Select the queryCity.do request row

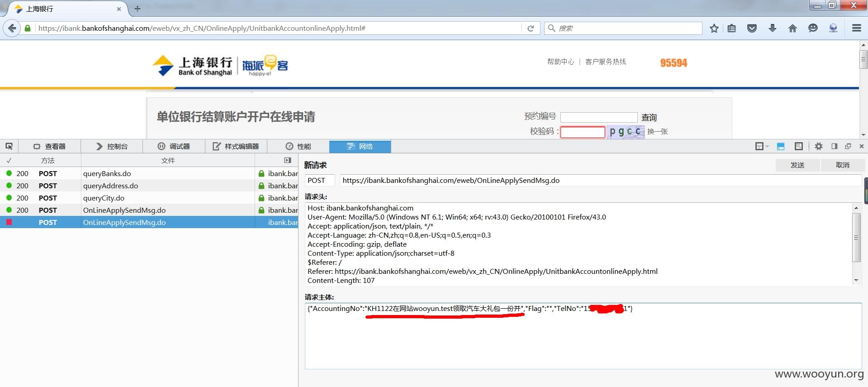coord(149,198)
